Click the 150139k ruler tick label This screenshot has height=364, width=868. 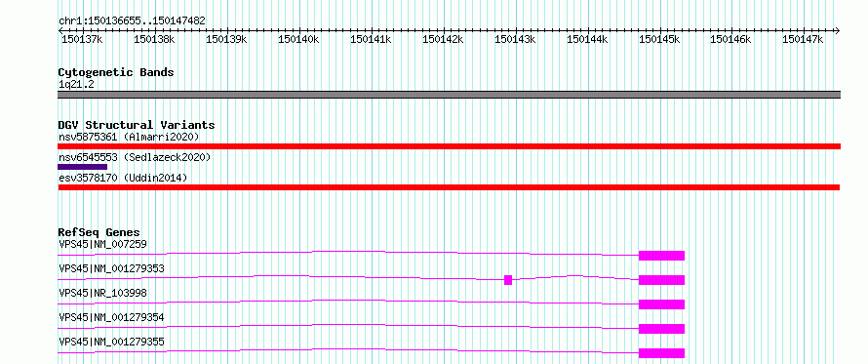tap(226, 39)
